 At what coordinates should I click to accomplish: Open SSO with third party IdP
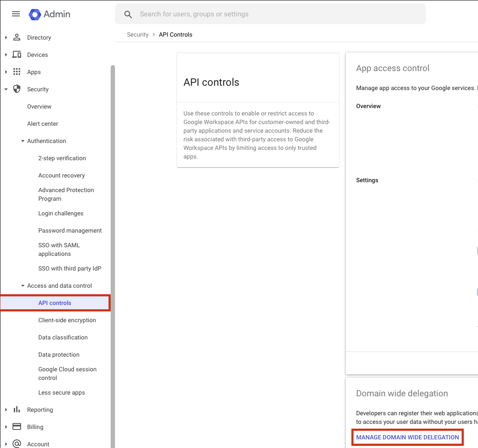(70, 268)
